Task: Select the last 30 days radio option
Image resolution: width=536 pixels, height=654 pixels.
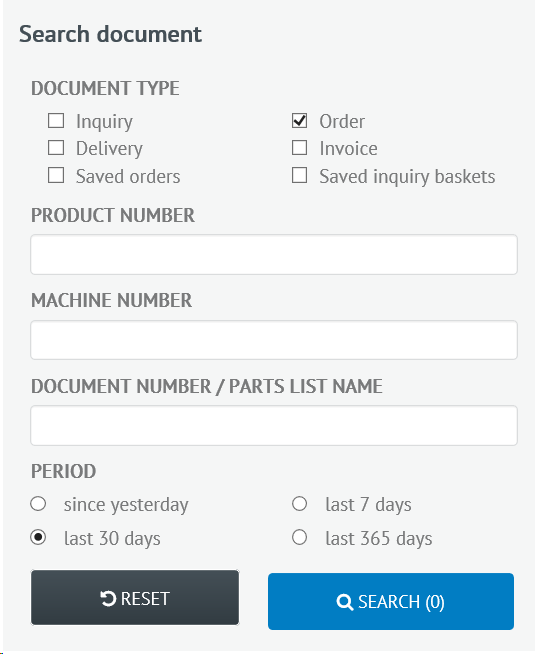Action: pyautogui.click(x=38, y=537)
